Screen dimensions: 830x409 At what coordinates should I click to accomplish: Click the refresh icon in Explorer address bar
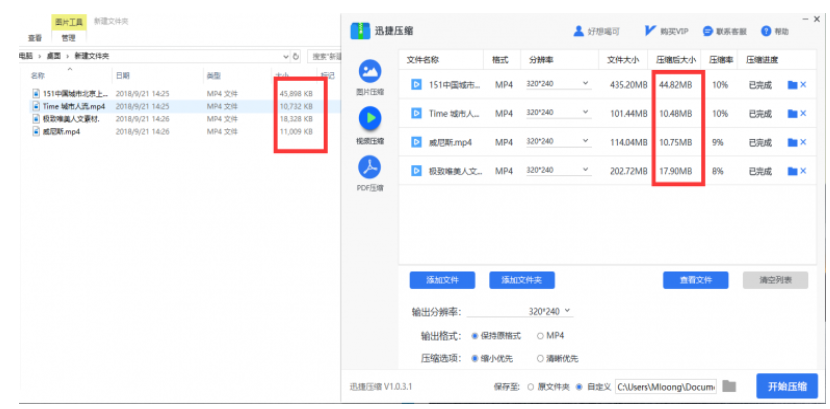pos(296,56)
